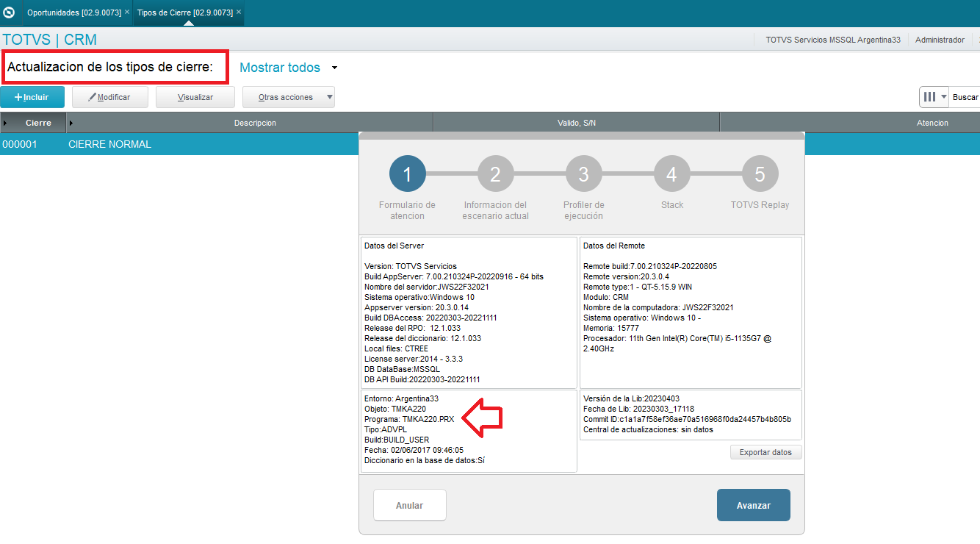
Task: Focus the Buscar search field
Action: pos(966,97)
